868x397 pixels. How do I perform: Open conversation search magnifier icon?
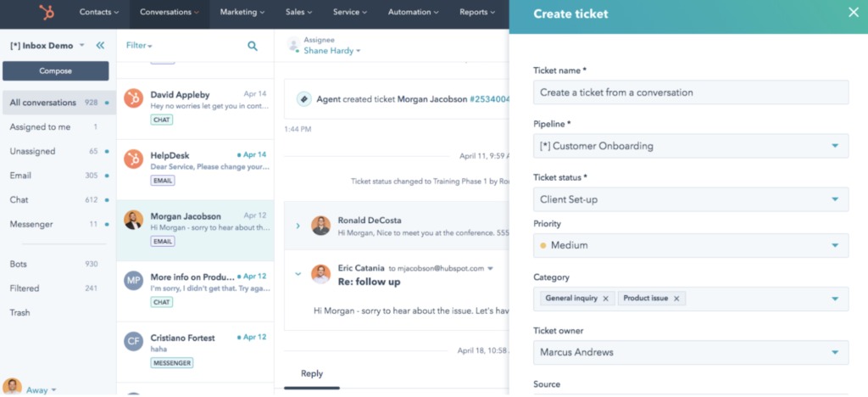tap(253, 46)
